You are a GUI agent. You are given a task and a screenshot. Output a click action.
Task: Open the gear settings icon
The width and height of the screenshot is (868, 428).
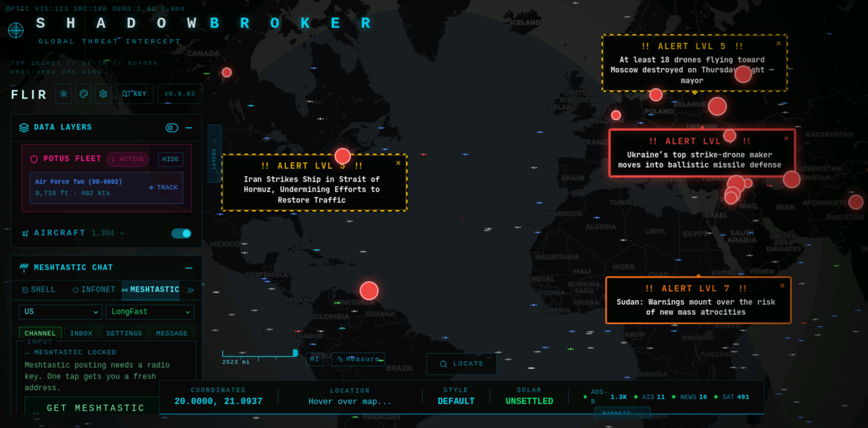point(103,94)
